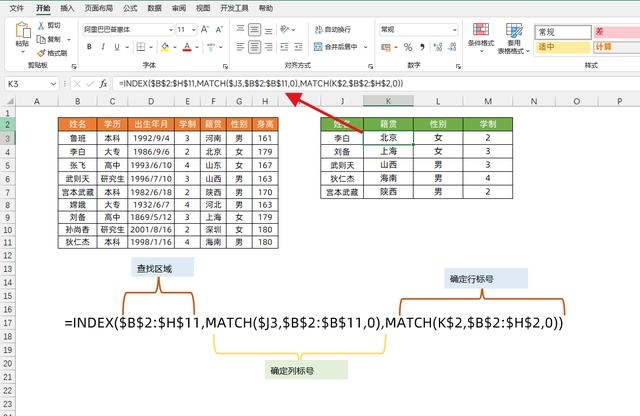Open Conditional Formatting (条件格式)
Viewport: 640px width, 416px height.
pos(481,37)
